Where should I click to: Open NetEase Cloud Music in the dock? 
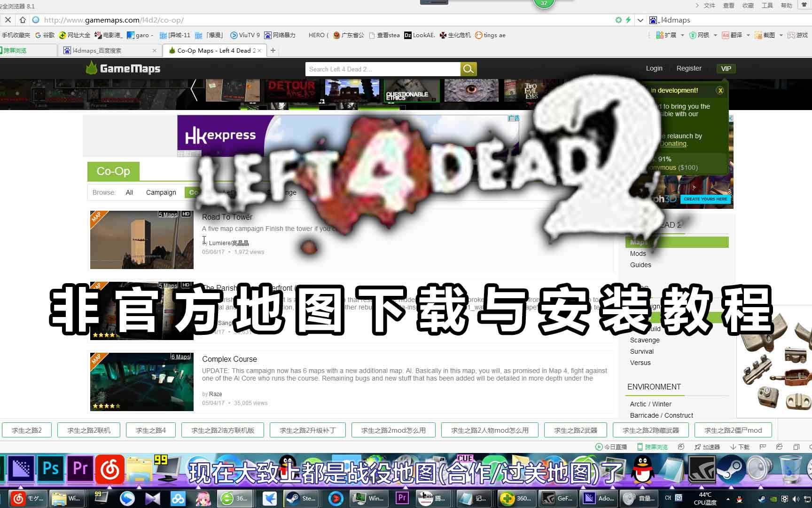tap(110, 469)
